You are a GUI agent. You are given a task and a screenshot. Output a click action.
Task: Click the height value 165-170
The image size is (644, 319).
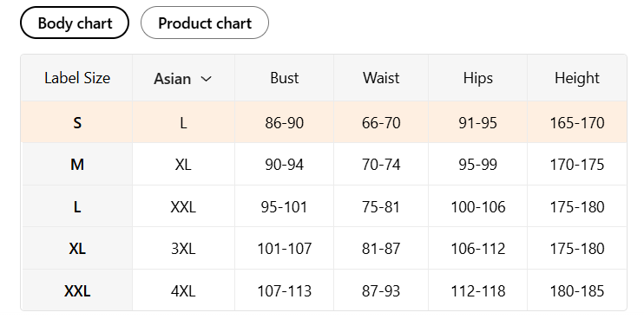(x=577, y=122)
